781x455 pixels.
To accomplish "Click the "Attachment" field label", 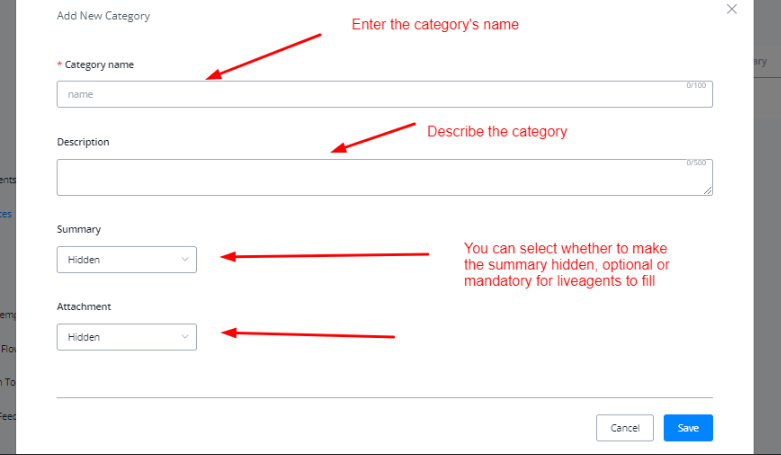I will (84, 306).
